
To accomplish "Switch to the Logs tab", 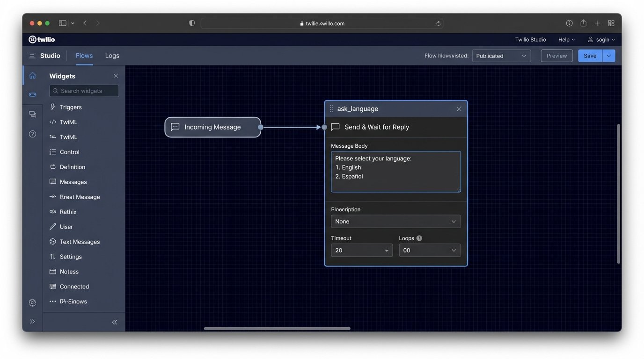I will [112, 56].
